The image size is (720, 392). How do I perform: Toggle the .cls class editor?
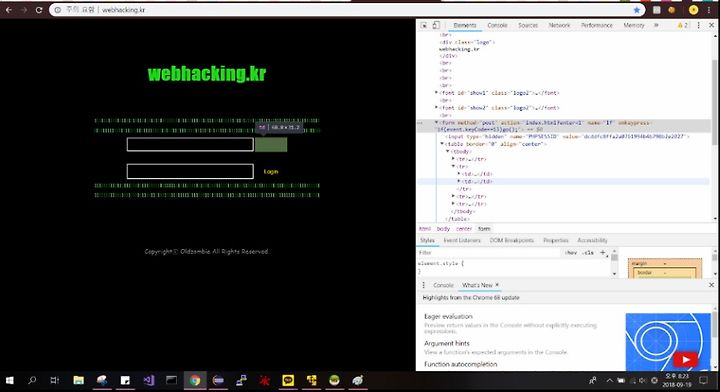(x=588, y=252)
